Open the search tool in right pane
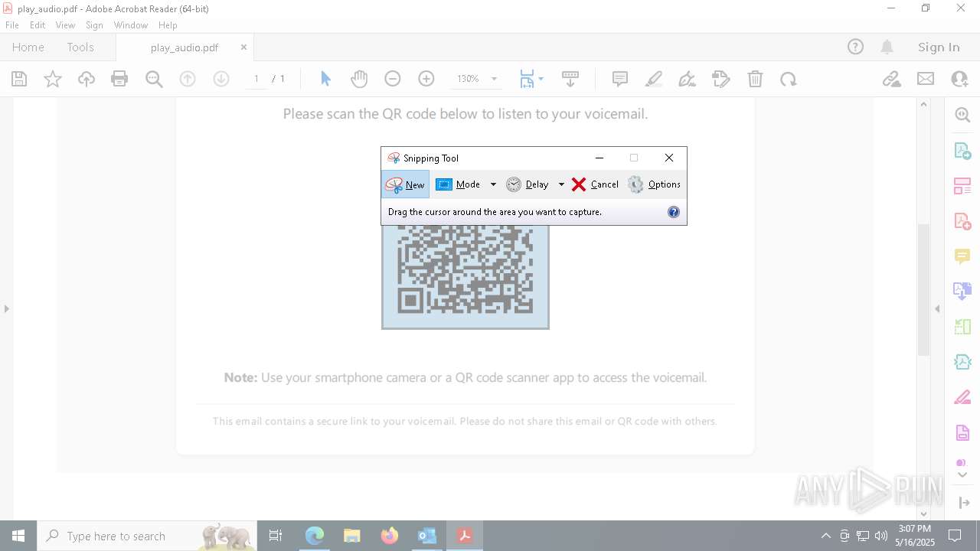This screenshot has width=980, height=551. coord(962,115)
